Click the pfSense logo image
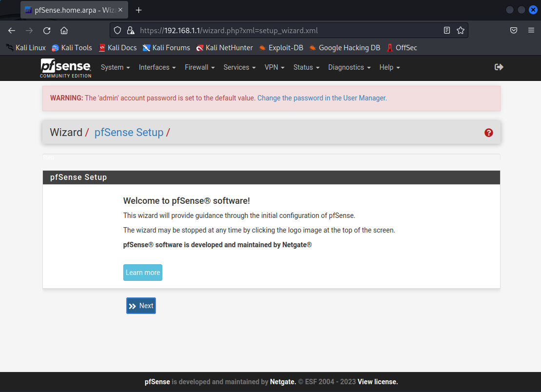The height and width of the screenshot is (392, 541). [x=65, y=68]
